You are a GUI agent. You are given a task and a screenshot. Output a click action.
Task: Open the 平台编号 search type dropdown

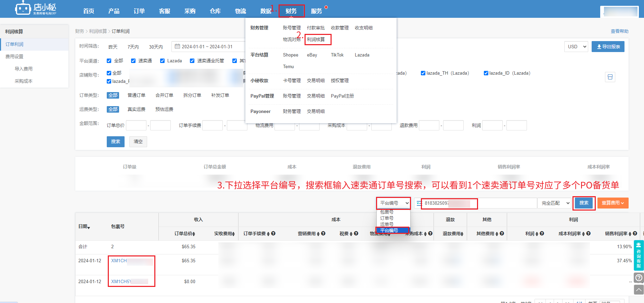click(x=394, y=203)
